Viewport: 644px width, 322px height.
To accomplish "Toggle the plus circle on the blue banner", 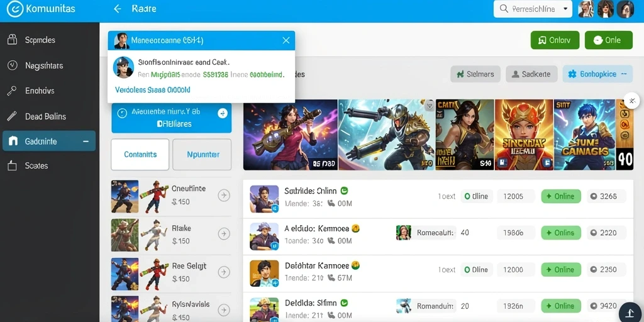I will tap(222, 113).
